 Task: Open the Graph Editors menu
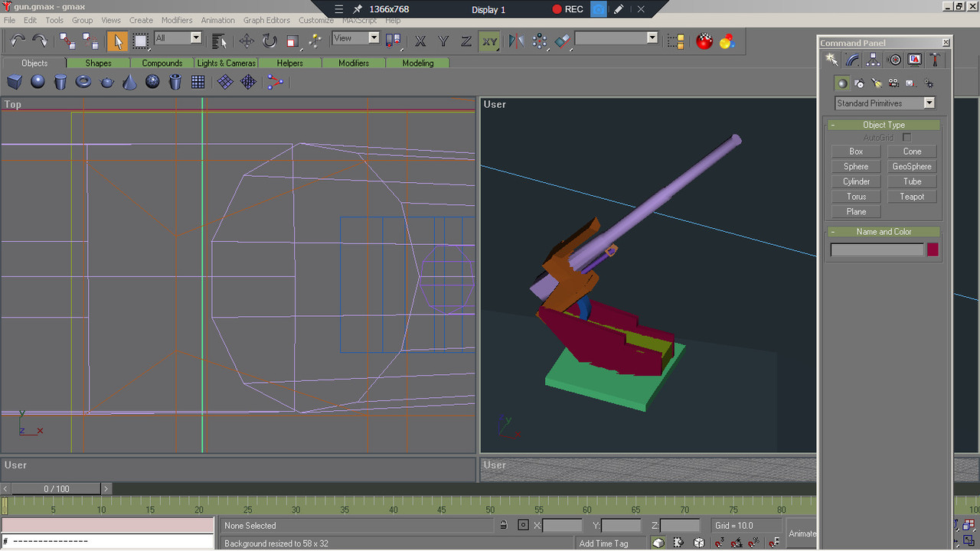coord(266,20)
